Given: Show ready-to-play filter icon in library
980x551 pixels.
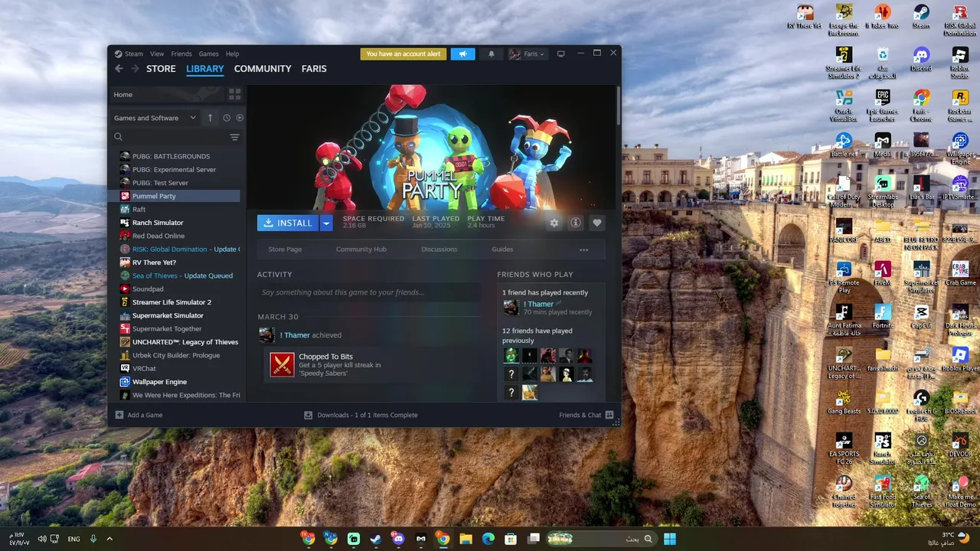Looking at the screenshot, I should pyautogui.click(x=240, y=118).
